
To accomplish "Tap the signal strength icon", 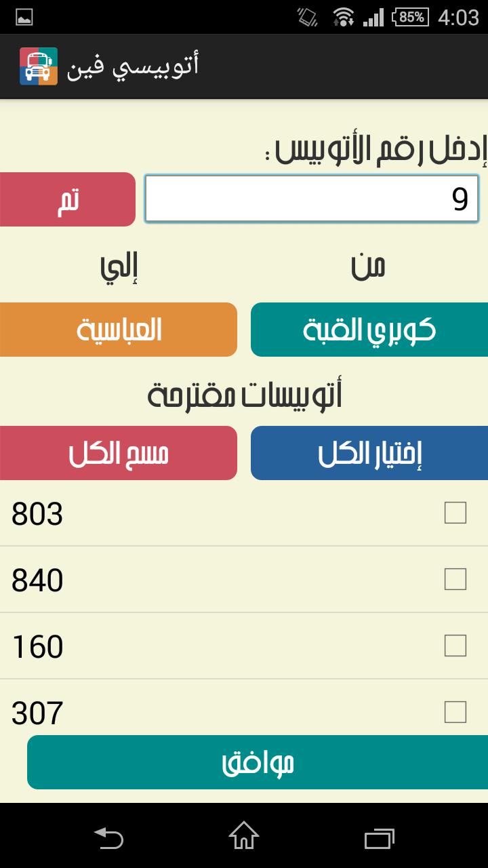I will click(373, 17).
